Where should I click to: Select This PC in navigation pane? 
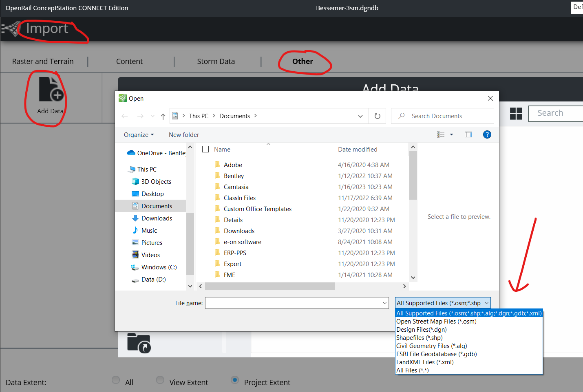(142, 170)
